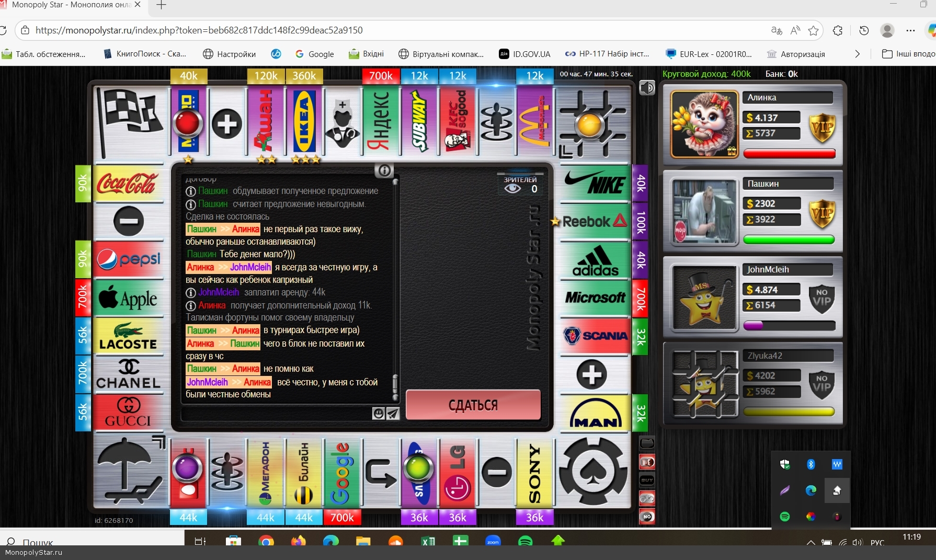Expand the bookmarks bar overflow chevron
The image size is (936, 560).
click(857, 54)
